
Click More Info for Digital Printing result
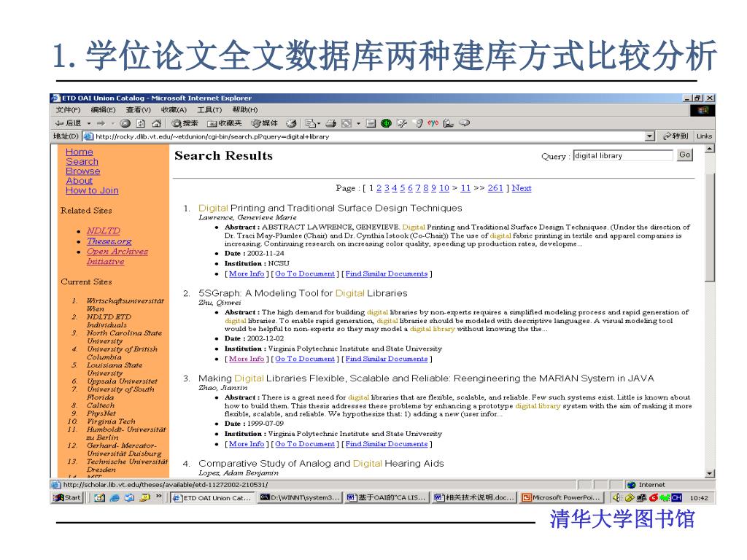(x=247, y=274)
